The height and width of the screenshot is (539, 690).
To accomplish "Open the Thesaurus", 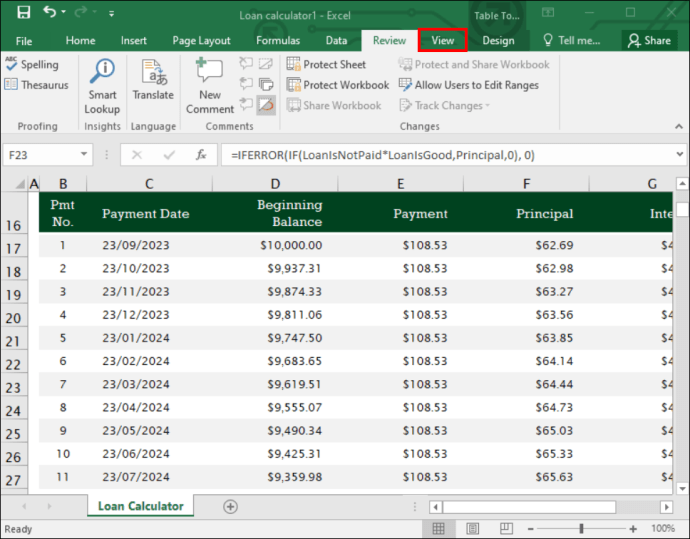I will (37, 85).
